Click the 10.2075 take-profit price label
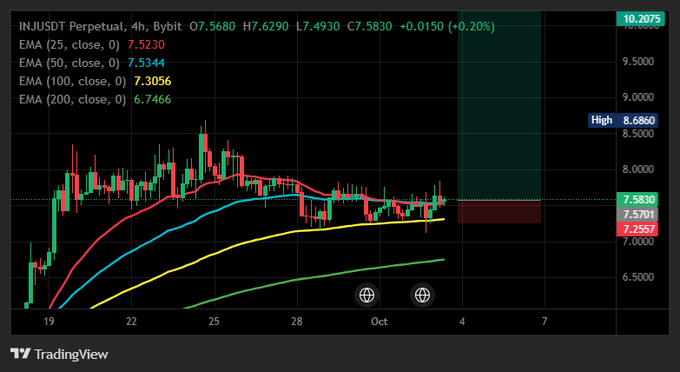The width and height of the screenshot is (680, 372). (x=641, y=19)
